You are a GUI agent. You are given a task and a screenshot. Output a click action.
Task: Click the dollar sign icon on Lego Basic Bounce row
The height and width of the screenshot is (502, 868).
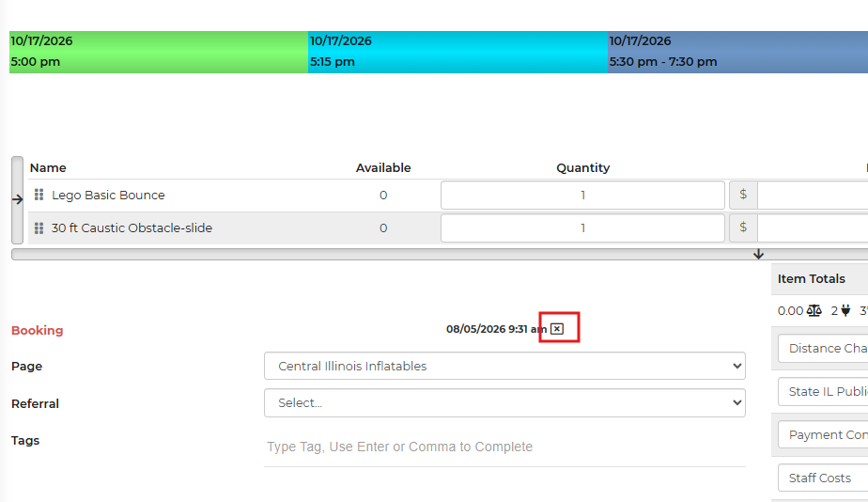[743, 195]
